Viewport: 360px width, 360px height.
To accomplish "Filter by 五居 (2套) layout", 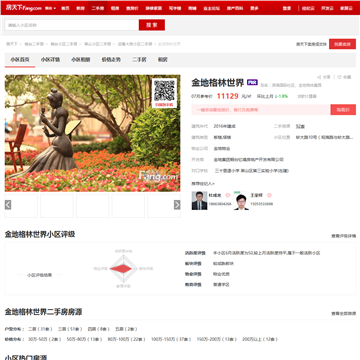I will point(126,329).
